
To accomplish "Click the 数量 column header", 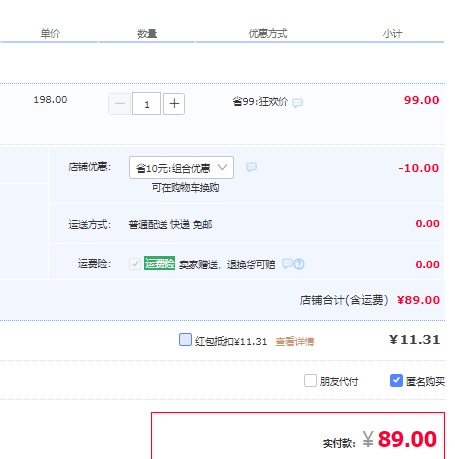I will (x=147, y=33).
